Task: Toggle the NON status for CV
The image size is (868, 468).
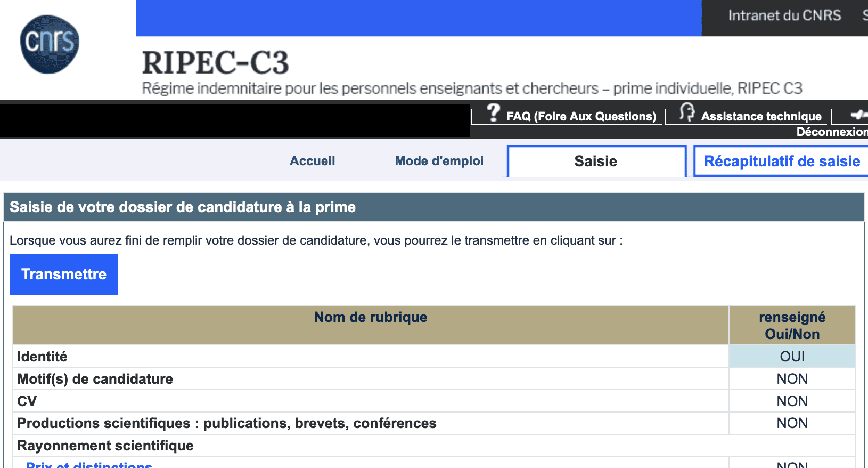Action: point(792,401)
